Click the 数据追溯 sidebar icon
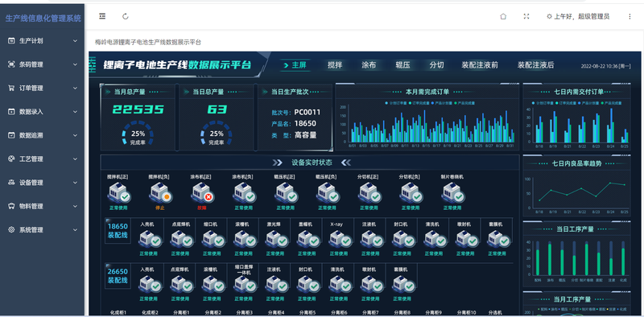The width and height of the screenshot is (644, 317). (11, 135)
